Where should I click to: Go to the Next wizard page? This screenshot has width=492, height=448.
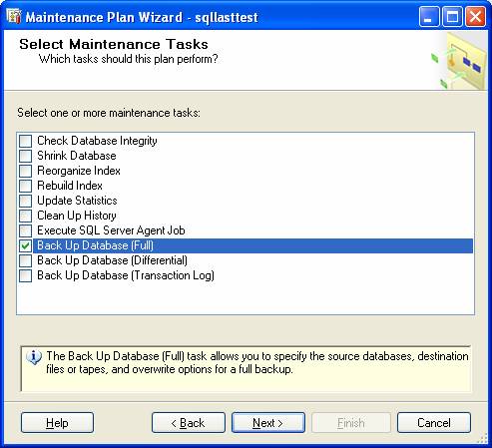(x=268, y=423)
